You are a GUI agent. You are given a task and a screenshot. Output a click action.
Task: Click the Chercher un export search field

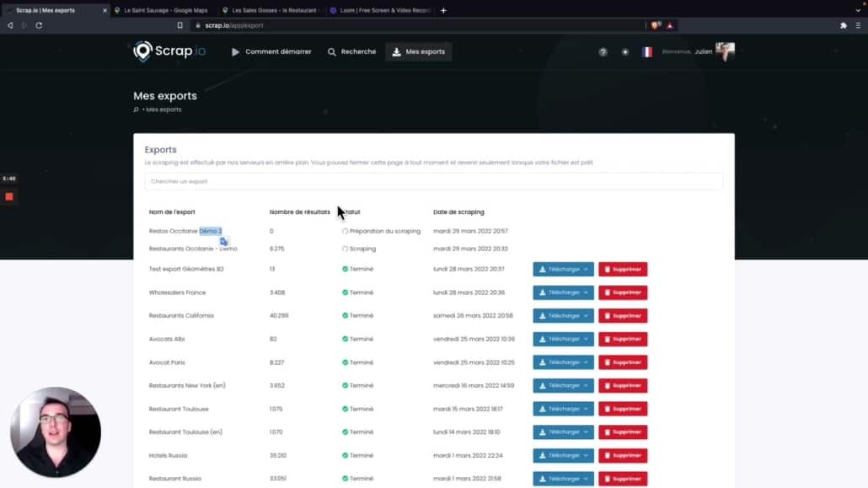click(433, 181)
